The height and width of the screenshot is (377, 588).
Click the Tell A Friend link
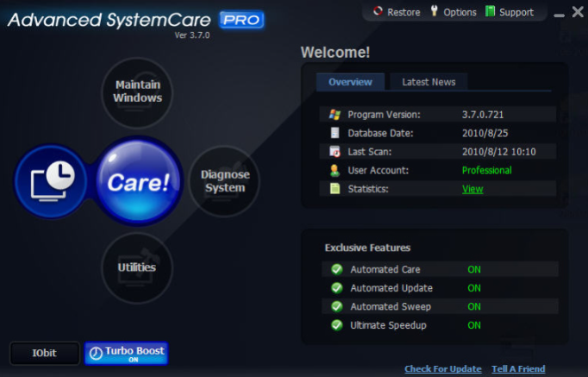click(518, 368)
